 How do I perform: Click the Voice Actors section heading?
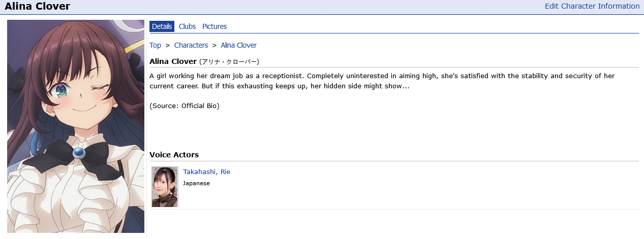(x=174, y=154)
